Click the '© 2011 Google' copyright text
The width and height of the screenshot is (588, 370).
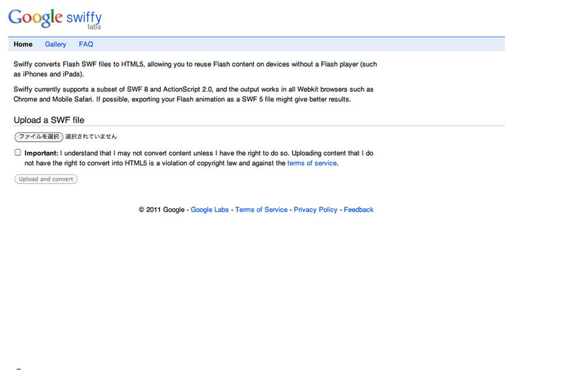pos(162,210)
